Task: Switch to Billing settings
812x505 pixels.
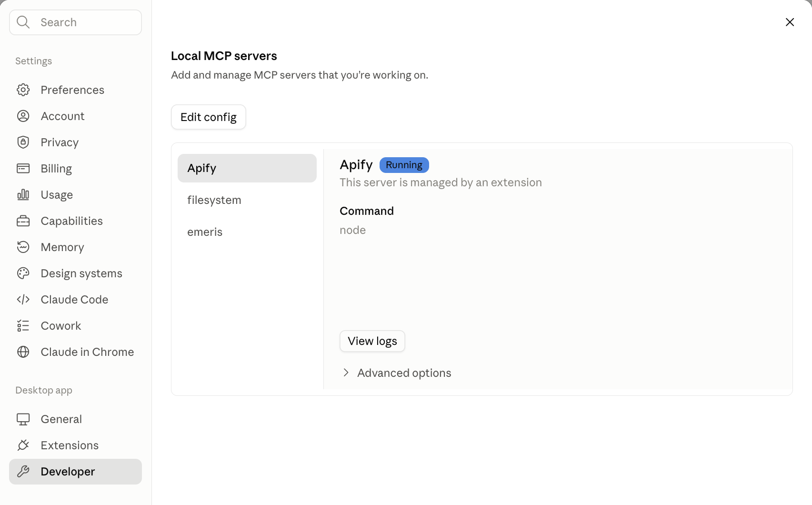Action: click(x=75, y=168)
